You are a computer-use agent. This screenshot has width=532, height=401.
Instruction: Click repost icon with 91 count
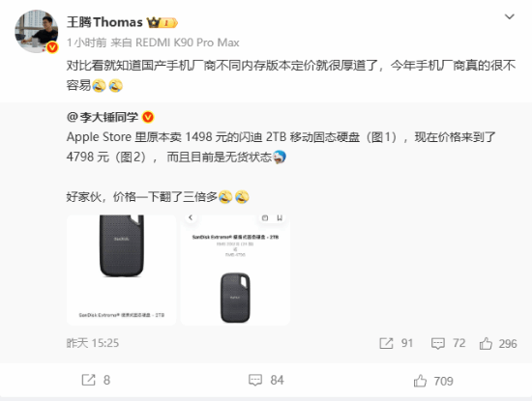(386, 343)
